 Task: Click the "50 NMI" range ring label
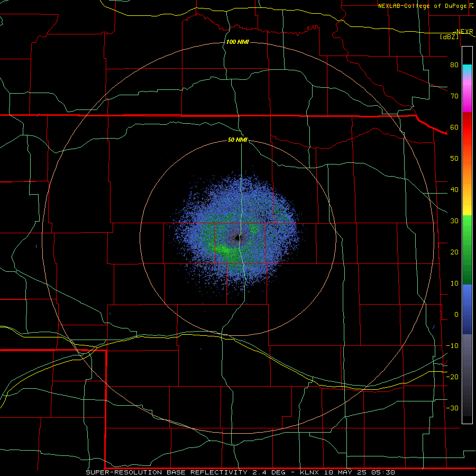pos(237,140)
